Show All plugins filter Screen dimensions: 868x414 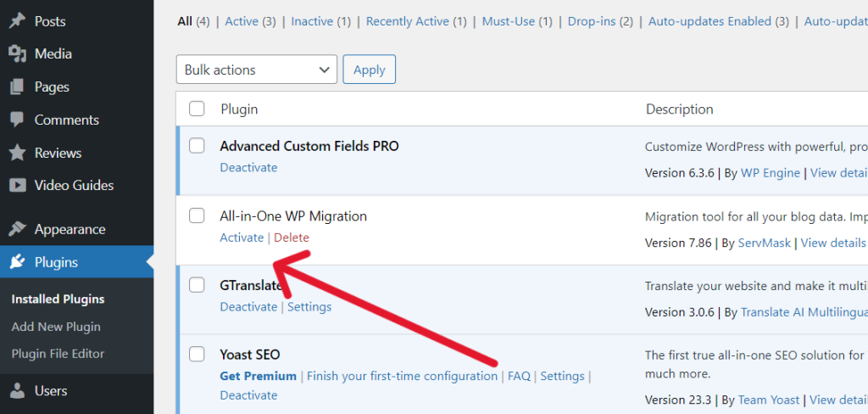coord(185,21)
